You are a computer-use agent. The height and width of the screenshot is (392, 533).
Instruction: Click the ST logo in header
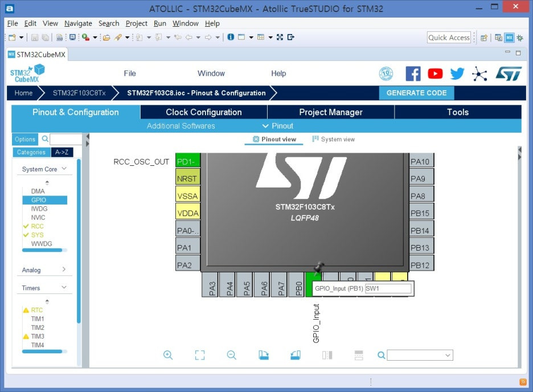tap(509, 73)
